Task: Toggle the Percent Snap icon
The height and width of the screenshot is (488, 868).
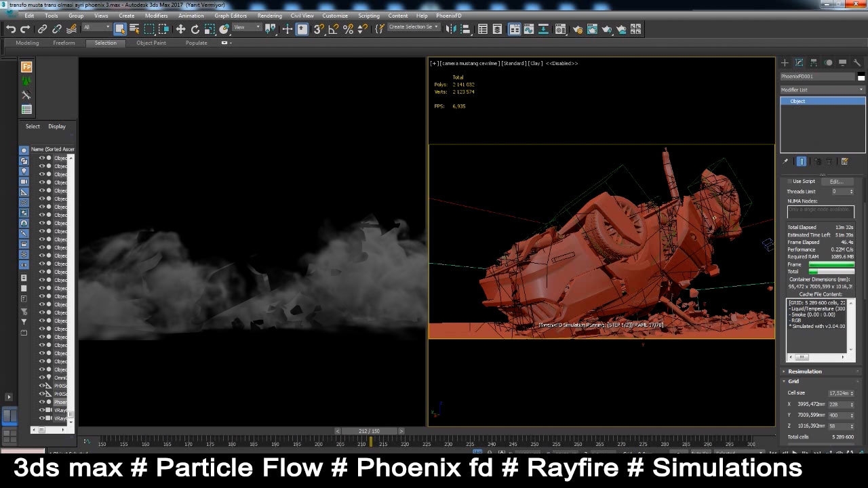Action: pos(348,29)
